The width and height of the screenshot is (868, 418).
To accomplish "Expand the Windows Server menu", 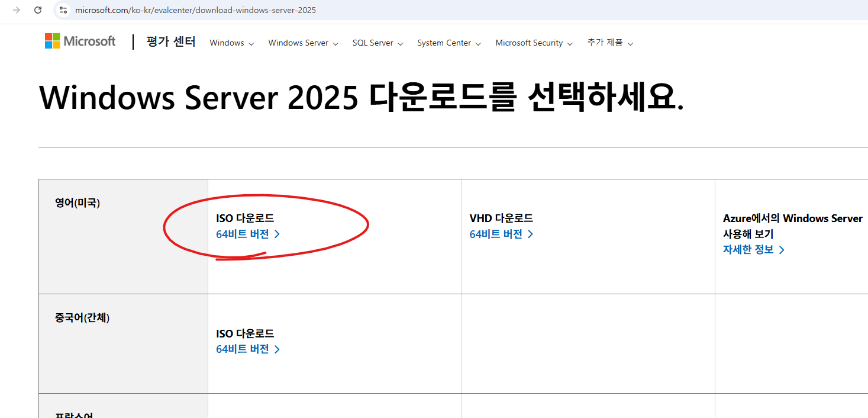I will [x=304, y=43].
